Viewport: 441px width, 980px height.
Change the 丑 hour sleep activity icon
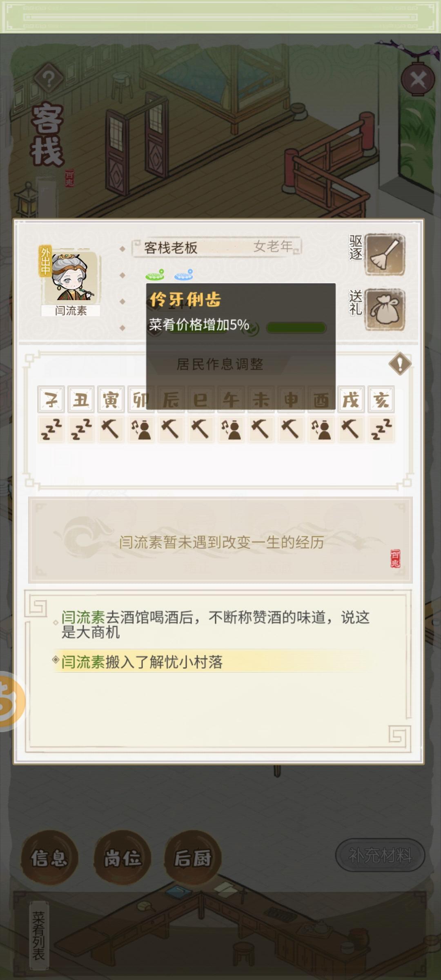81,429
